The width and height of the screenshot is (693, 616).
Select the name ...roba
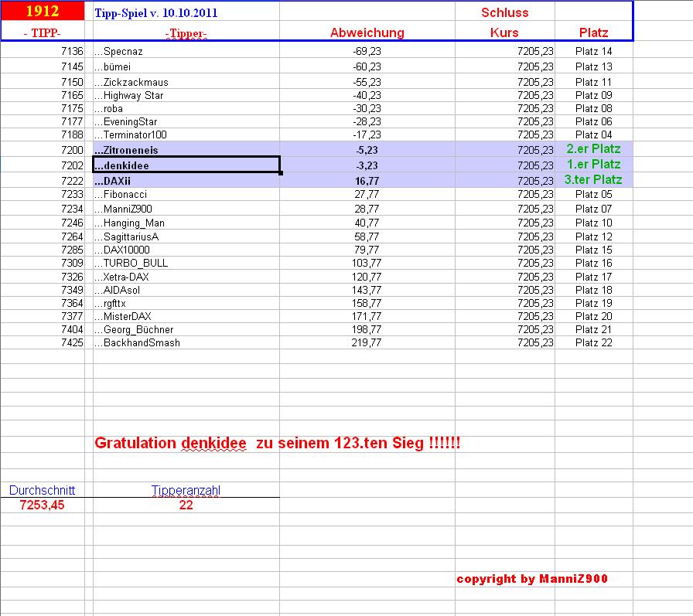(108, 109)
